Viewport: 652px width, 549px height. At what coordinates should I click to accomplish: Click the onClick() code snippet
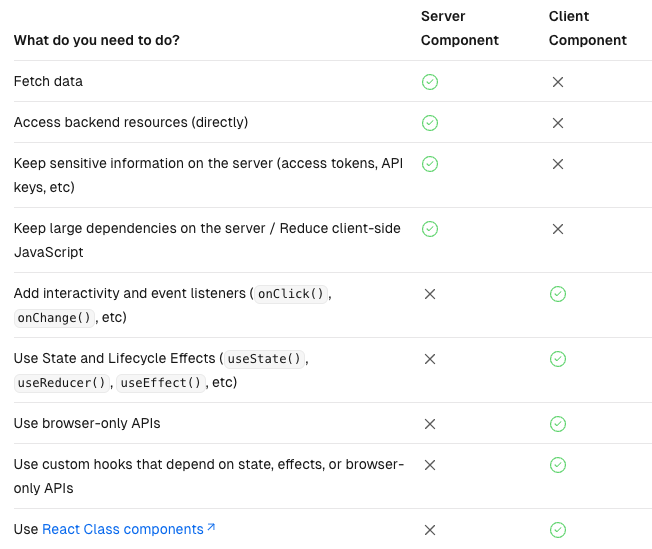click(x=292, y=294)
